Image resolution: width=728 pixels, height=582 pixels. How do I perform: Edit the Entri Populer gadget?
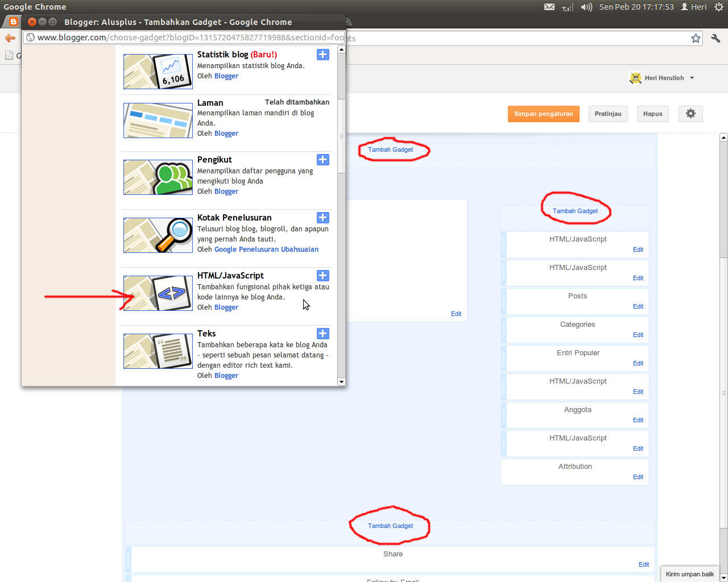[x=638, y=363]
